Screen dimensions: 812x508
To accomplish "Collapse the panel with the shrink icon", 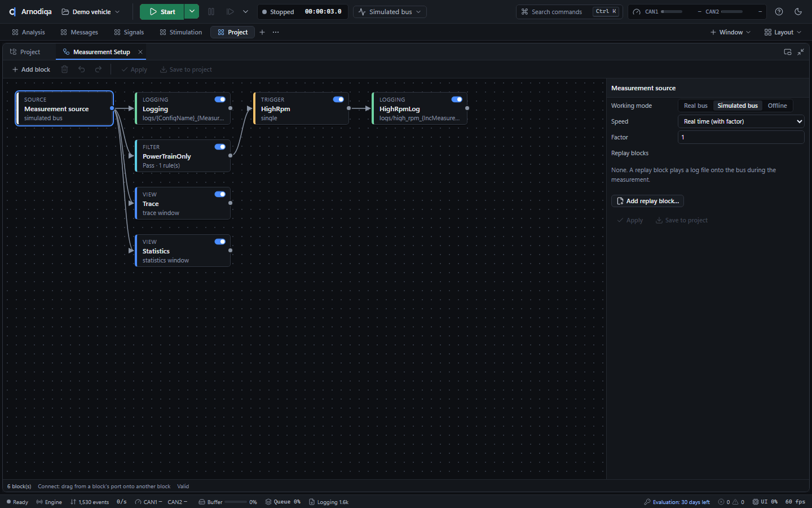I will (801, 52).
